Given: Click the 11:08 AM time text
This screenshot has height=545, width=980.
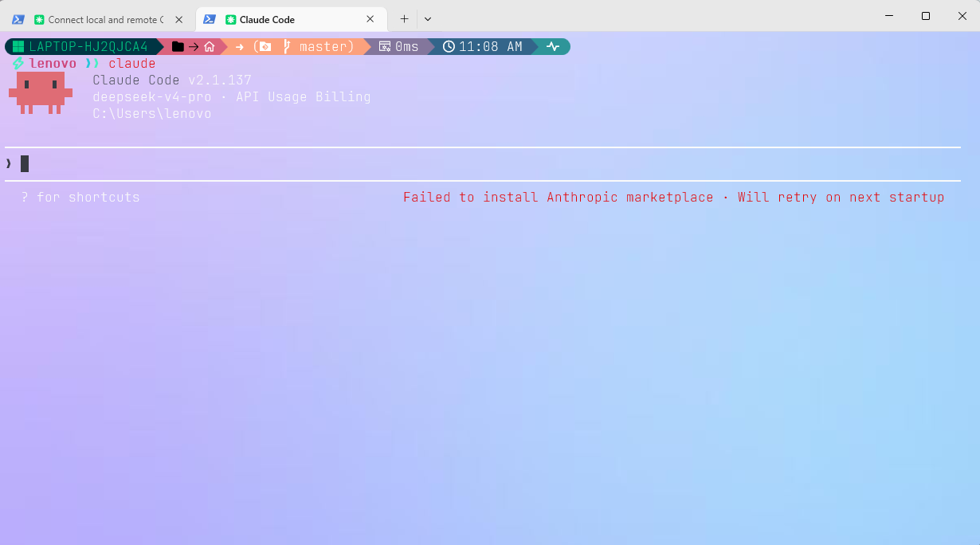Looking at the screenshot, I should [x=491, y=47].
